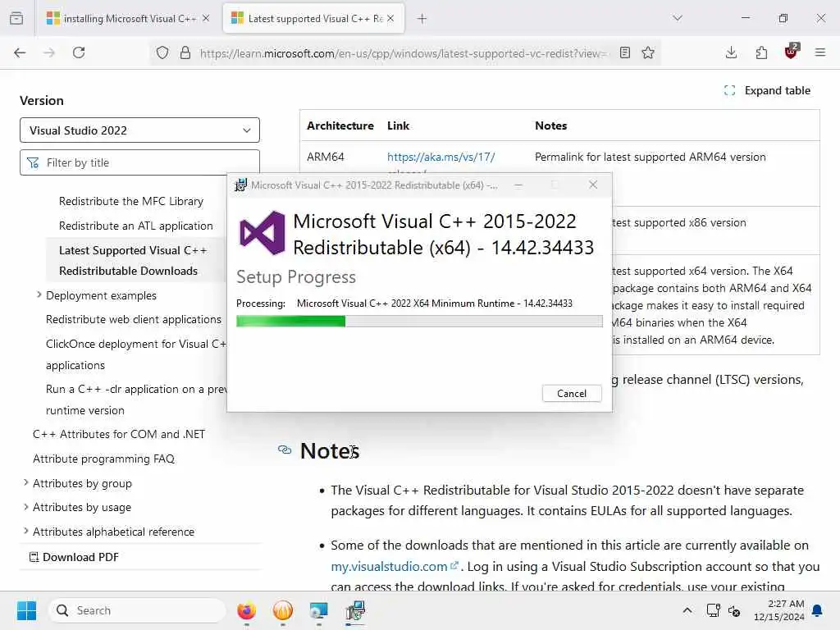840x630 pixels.
Task: Close the Visual C++ installer dialog
Action: pyautogui.click(x=592, y=185)
